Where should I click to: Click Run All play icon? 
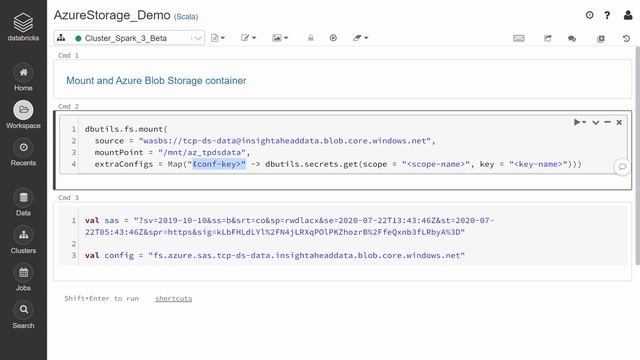point(333,38)
